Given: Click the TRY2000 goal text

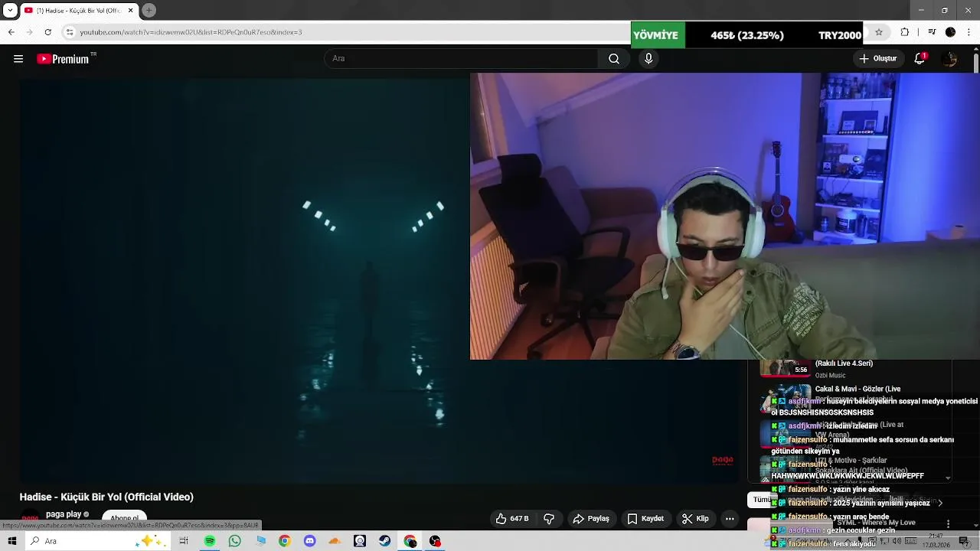Looking at the screenshot, I should pos(839,35).
